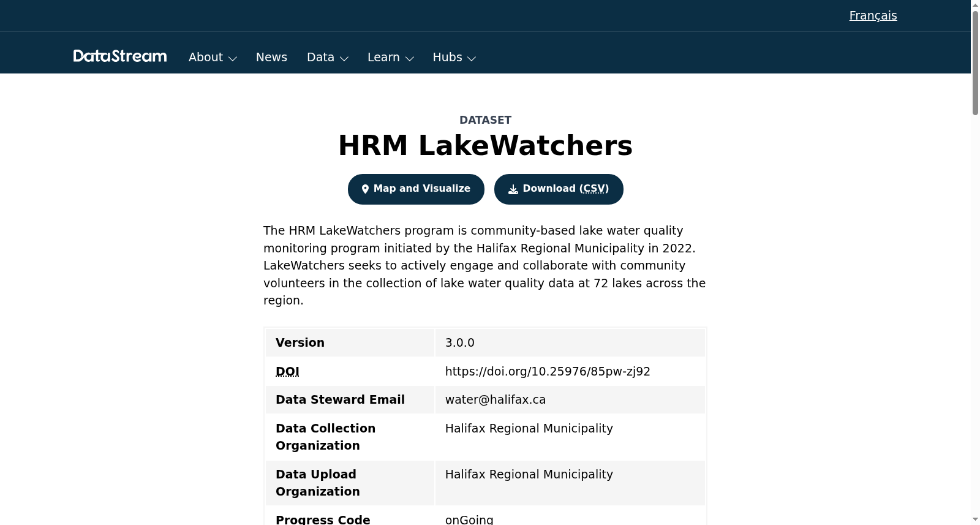This screenshot has height=525, width=980.
Task: Click the Version row label
Action: pyautogui.click(x=300, y=342)
